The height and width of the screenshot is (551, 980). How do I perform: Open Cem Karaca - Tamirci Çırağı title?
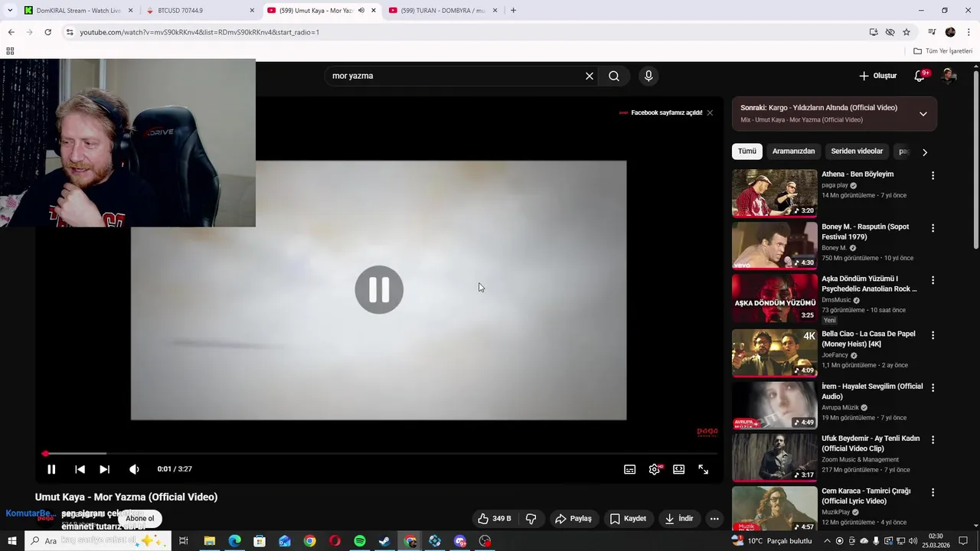866,496
